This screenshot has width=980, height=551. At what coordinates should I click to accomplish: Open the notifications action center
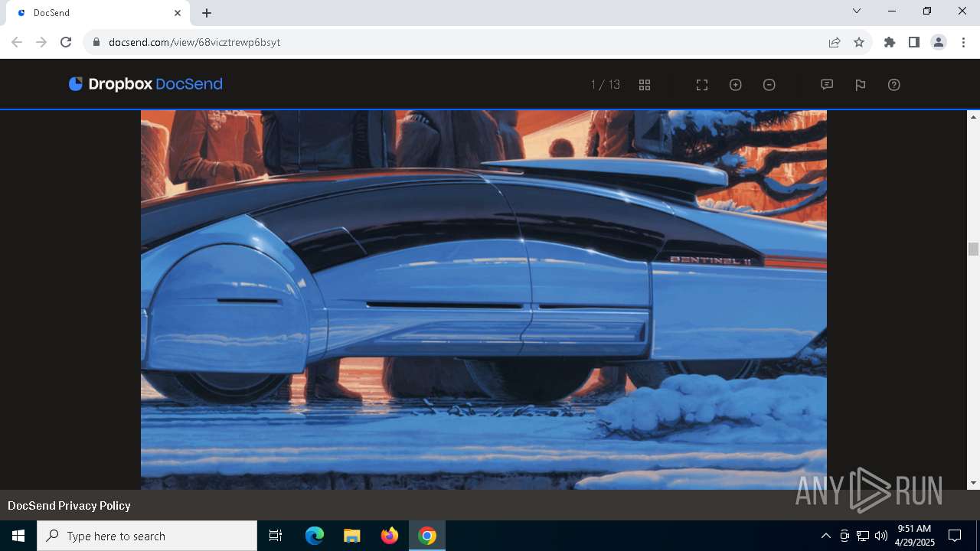pyautogui.click(x=955, y=536)
